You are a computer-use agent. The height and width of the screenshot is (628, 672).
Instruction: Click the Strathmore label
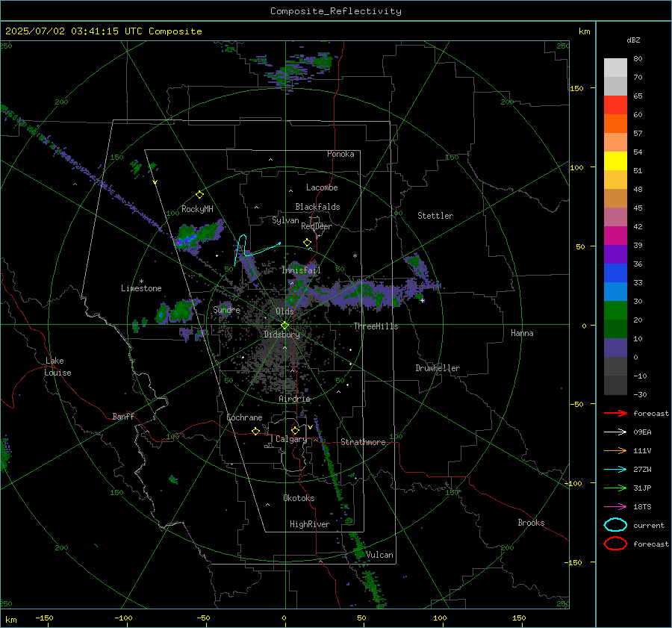363,442
